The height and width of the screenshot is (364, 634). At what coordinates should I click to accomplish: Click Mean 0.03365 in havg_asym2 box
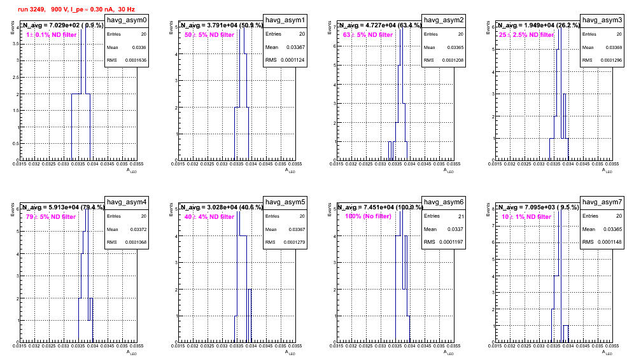click(444, 47)
